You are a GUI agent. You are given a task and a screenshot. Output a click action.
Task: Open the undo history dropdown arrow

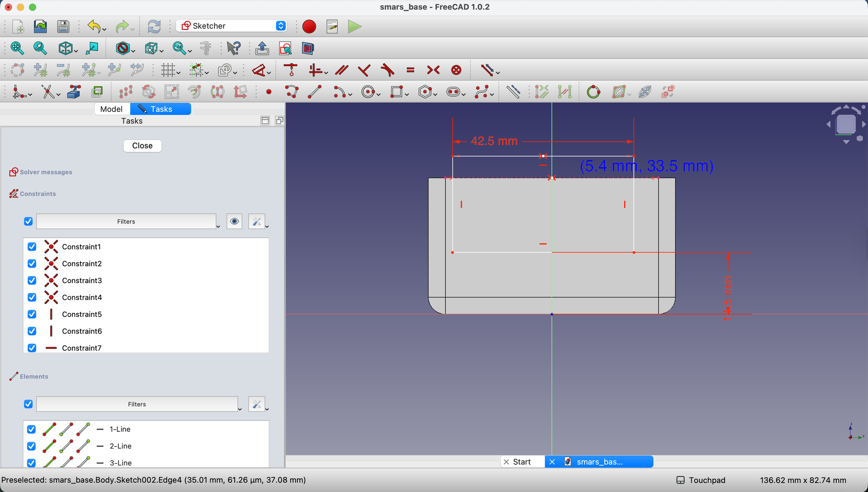(x=104, y=29)
